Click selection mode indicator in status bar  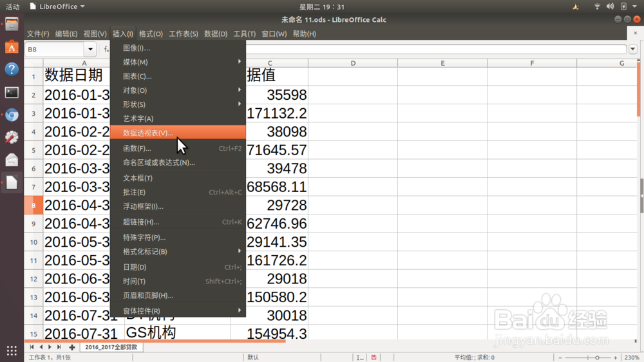(x=360, y=357)
